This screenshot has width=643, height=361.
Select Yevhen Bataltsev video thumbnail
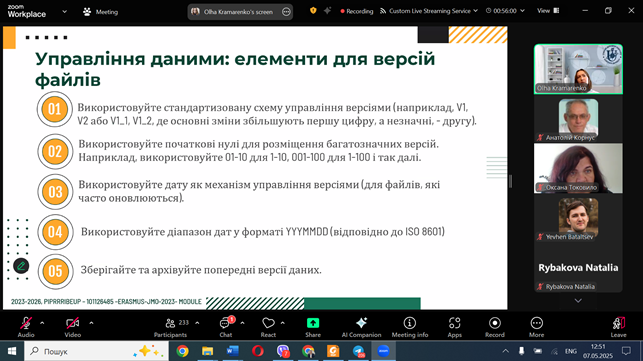tap(578, 219)
